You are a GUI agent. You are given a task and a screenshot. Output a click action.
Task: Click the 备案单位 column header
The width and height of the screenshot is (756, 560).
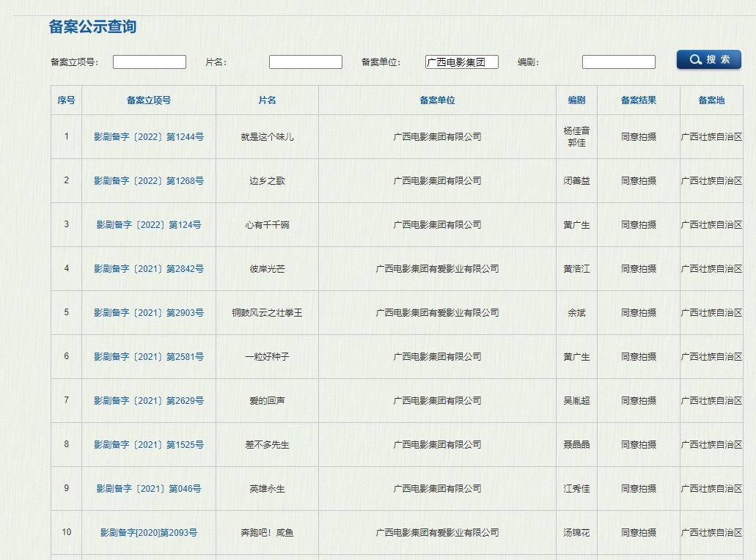click(437, 100)
